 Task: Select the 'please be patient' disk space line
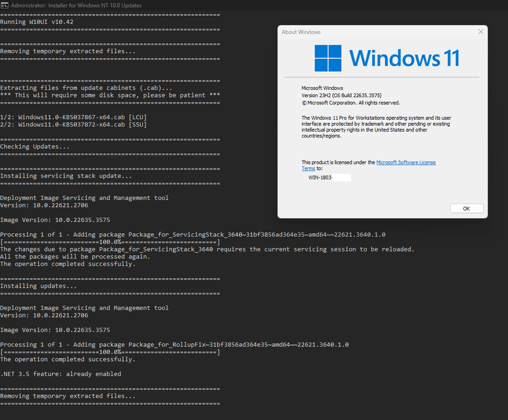110,95
